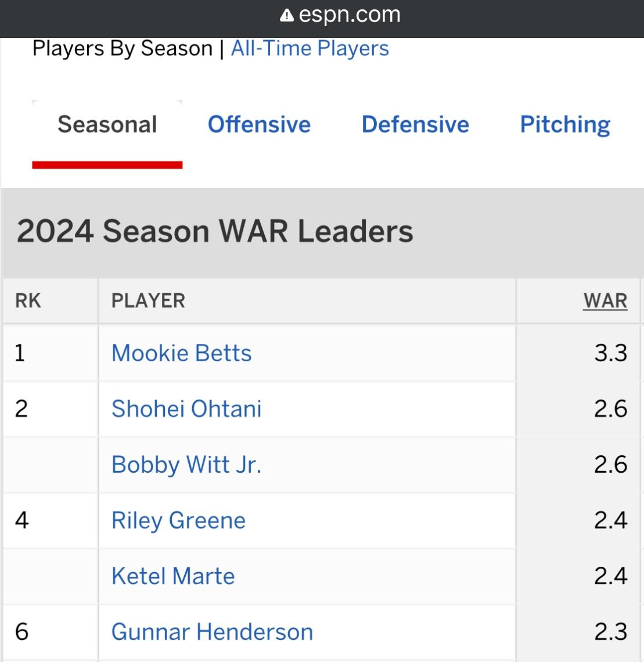Switch to the Offensive tab
The width and height of the screenshot is (644, 662).
pos(260,124)
